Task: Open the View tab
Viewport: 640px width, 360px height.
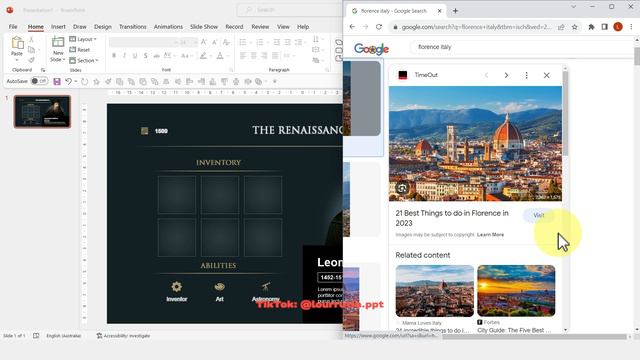Action: point(283,27)
